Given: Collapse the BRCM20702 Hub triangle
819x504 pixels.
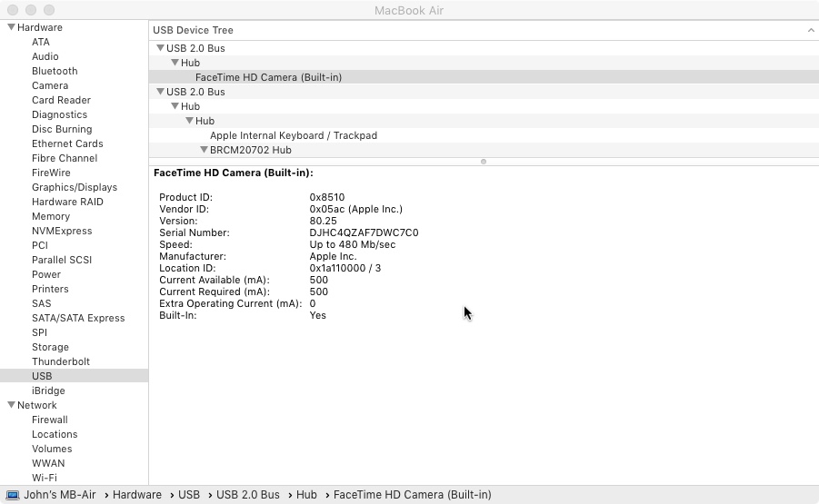Looking at the screenshot, I should click(205, 150).
